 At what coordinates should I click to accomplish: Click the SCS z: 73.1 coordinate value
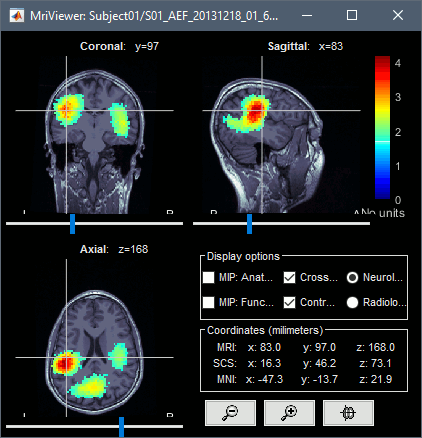pyautogui.click(x=375, y=363)
